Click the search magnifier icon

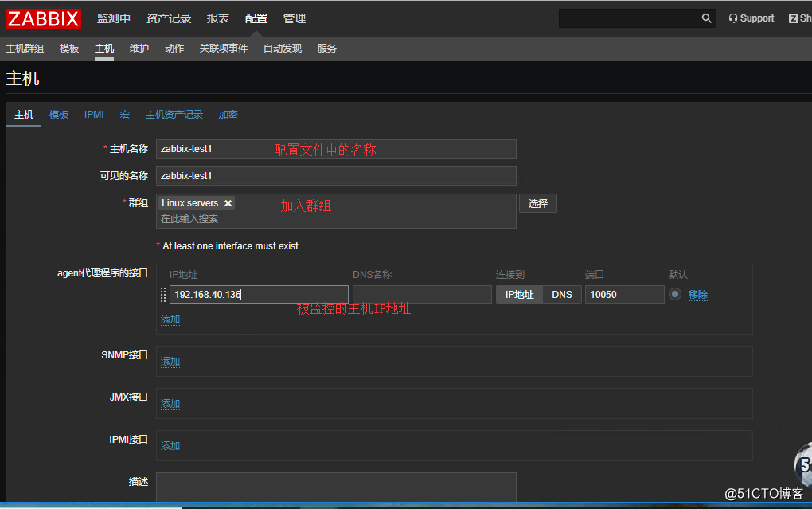tap(706, 18)
